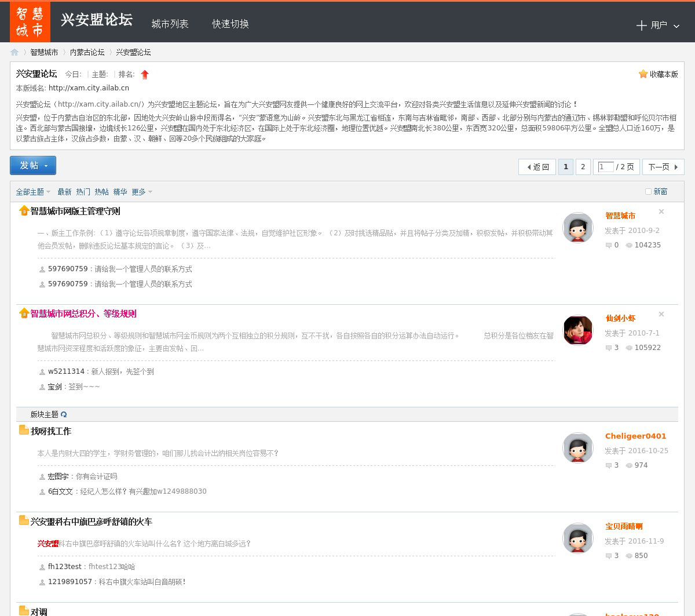Click 下一页 next page button

pos(663,167)
